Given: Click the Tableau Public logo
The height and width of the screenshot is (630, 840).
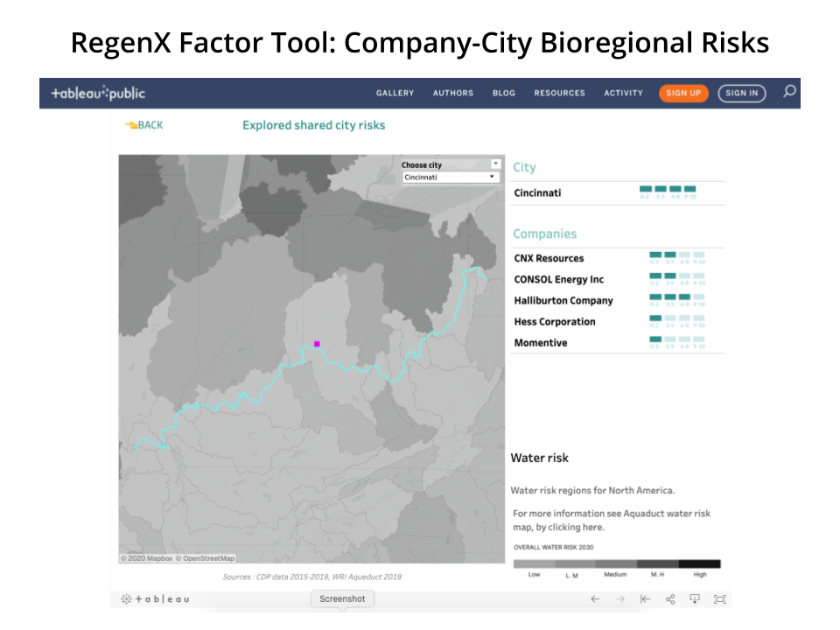Looking at the screenshot, I should point(98,93).
